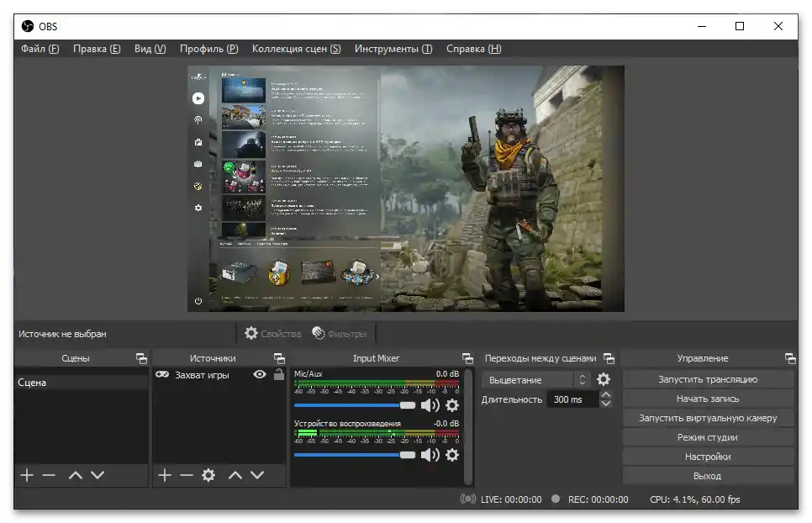The image size is (812, 523).
Task: Click the Устройство воспроизведения -0.0 dB value
Action: click(x=446, y=423)
